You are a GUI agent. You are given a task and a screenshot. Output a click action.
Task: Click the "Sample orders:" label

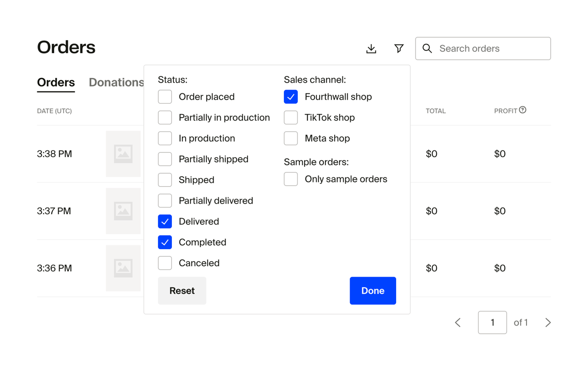316,162
